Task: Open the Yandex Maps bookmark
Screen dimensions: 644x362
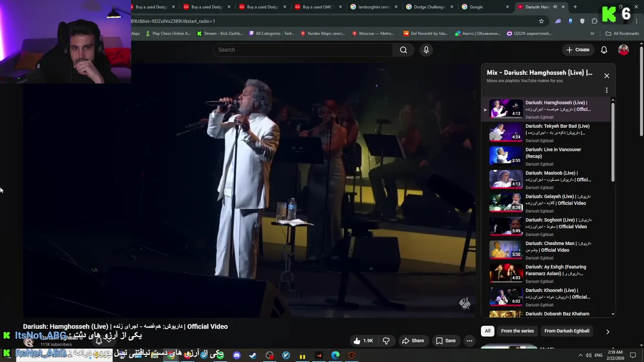Action: coord(323,34)
